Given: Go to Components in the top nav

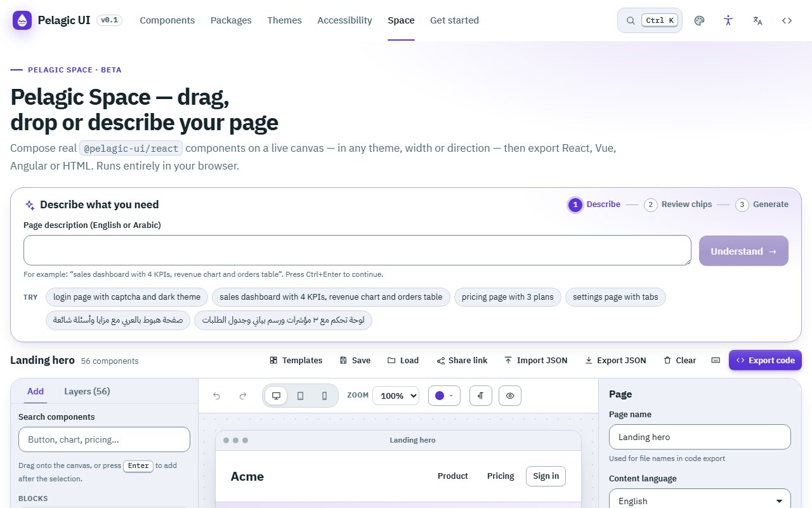Looking at the screenshot, I should pos(167,20).
